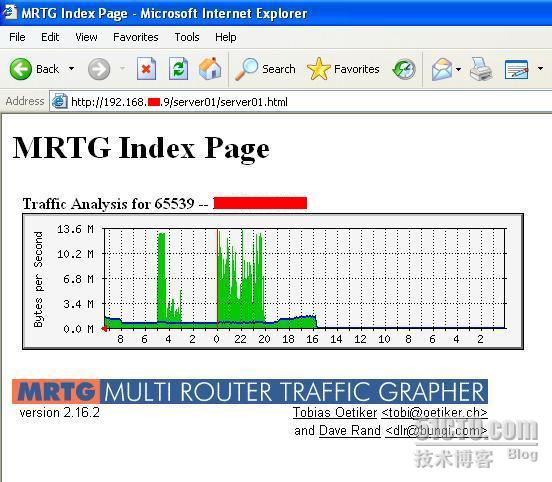Click the 'version 2.16.2' text

pos(59,412)
